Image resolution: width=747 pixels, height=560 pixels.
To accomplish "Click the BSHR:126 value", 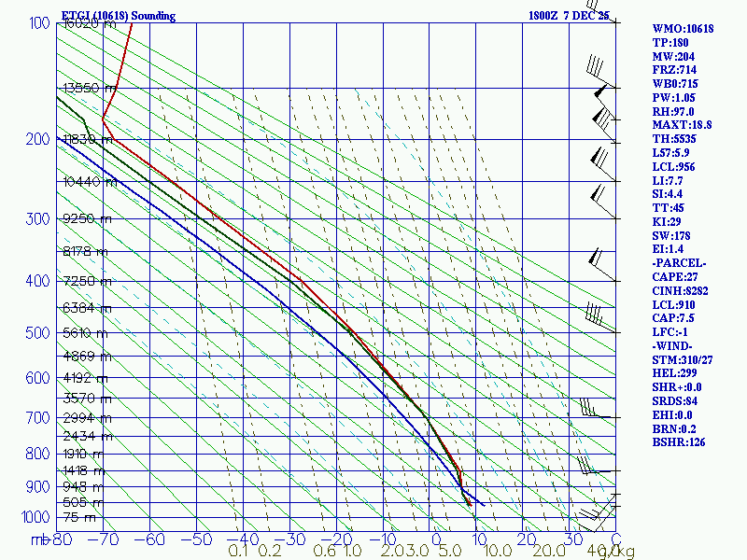I will click(x=679, y=441).
